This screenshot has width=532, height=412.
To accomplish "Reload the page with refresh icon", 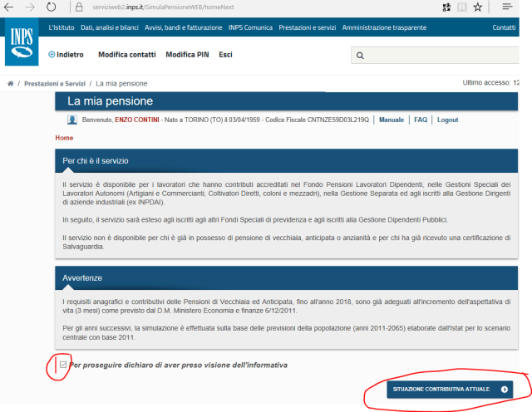I will (x=52, y=7).
